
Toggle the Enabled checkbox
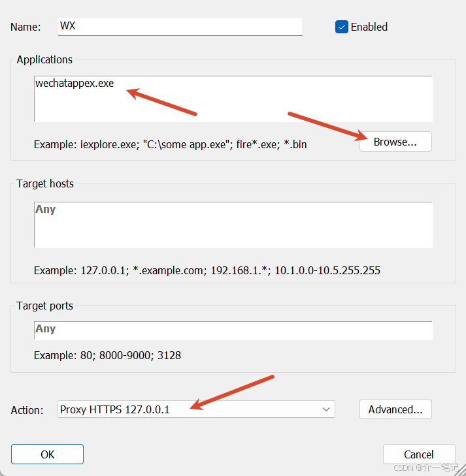(342, 27)
